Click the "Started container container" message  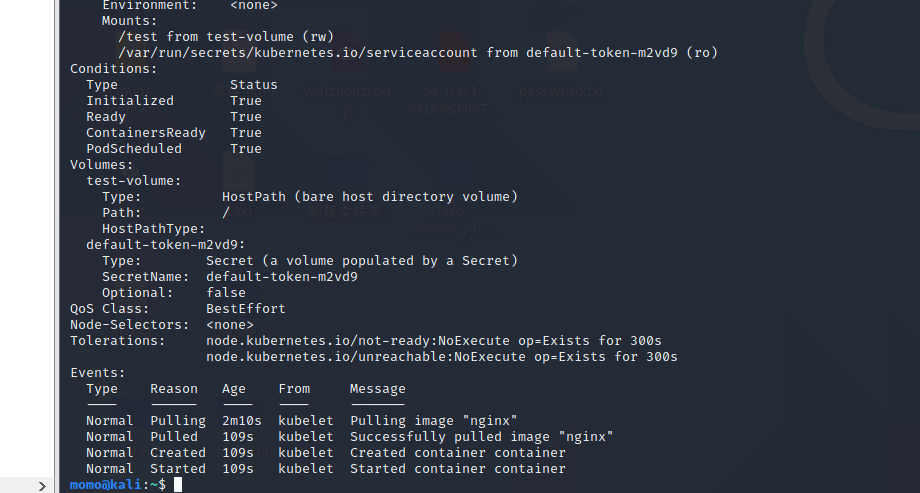click(457, 469)
